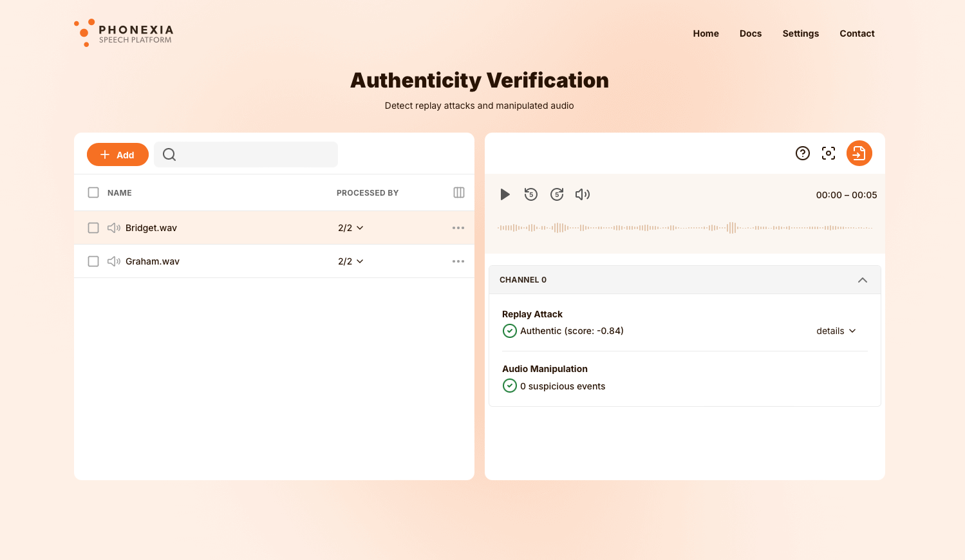Viewport: 965px width, 560px height.
Task: Check the checkbox next to Graham.wav
Action: (x=93, y=261)
